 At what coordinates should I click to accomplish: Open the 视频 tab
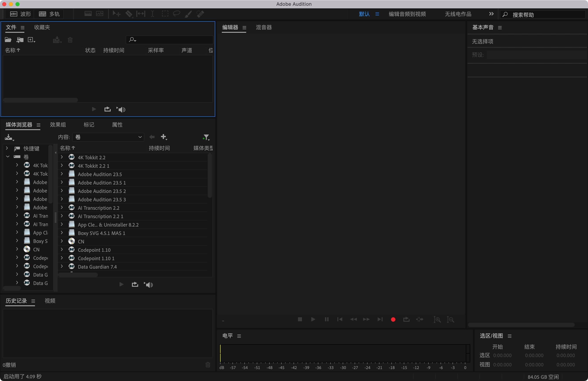[50, 301]
